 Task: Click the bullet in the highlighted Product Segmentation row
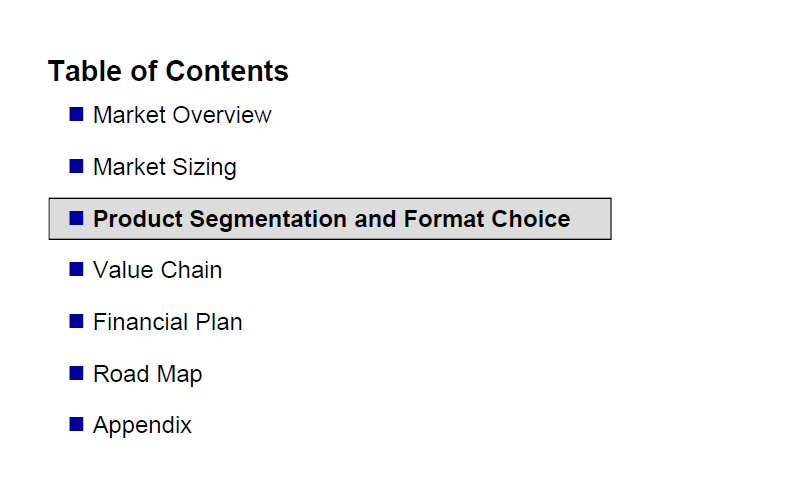point(77,218)
